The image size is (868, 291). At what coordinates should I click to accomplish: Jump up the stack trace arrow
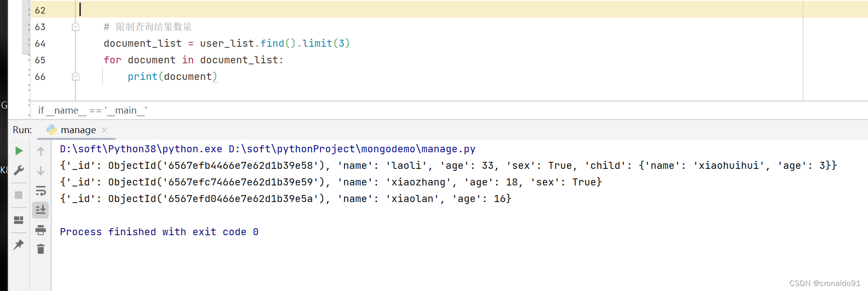tap(41, 151)
